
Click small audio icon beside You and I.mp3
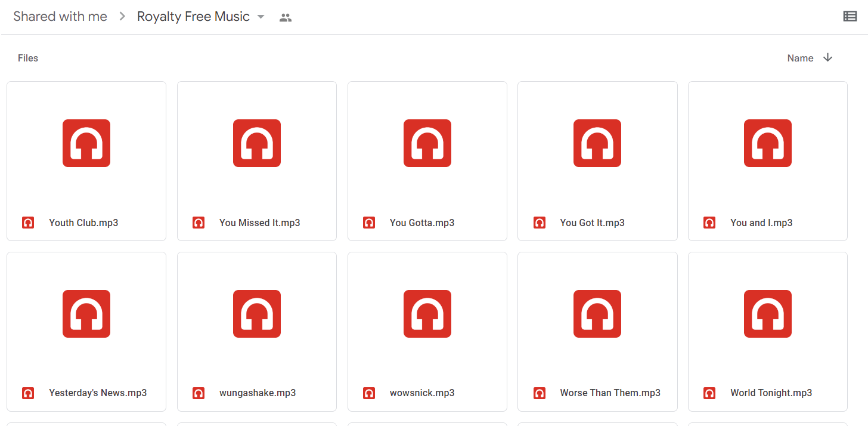click(709, 223)
